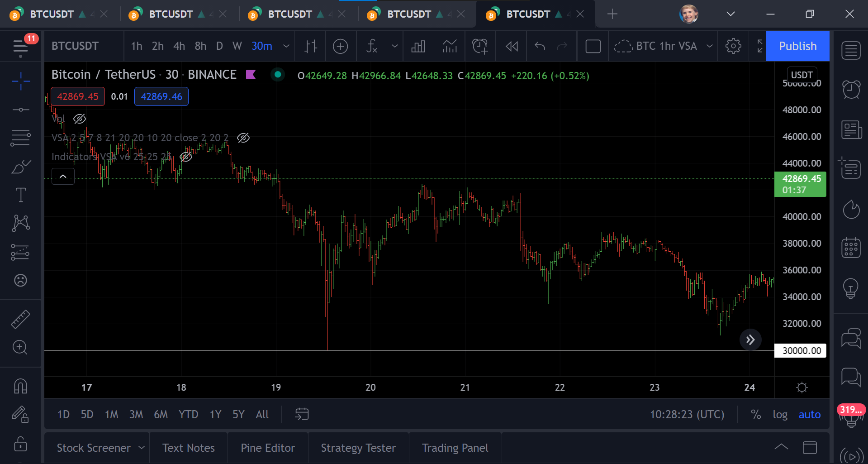Click the purple flag symbol marker

tap(251, 75)
